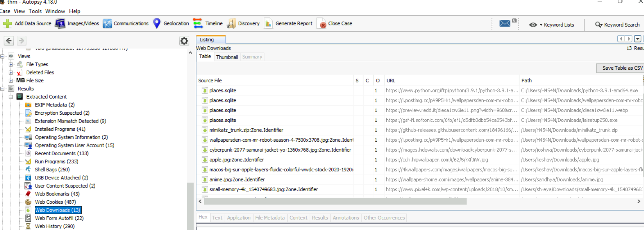Click the Close Case button
644x230 pixels.
click(x=335, y=24)
